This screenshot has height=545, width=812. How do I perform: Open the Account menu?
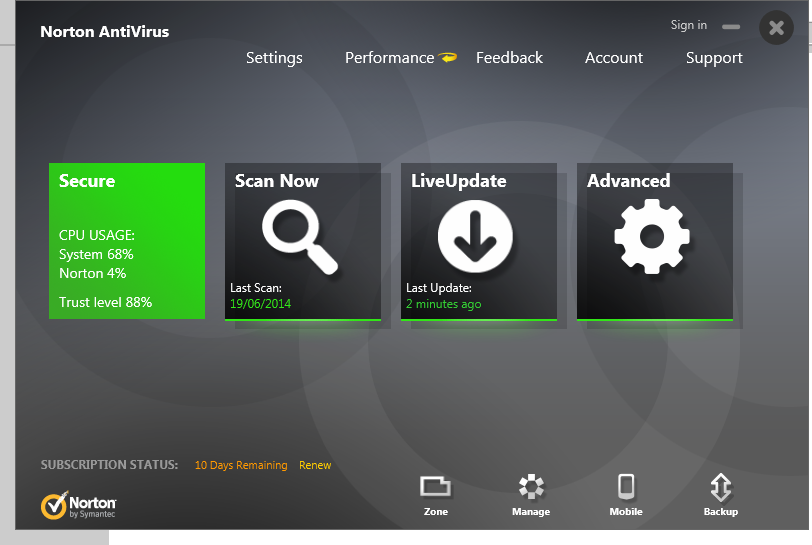point(614,58)
